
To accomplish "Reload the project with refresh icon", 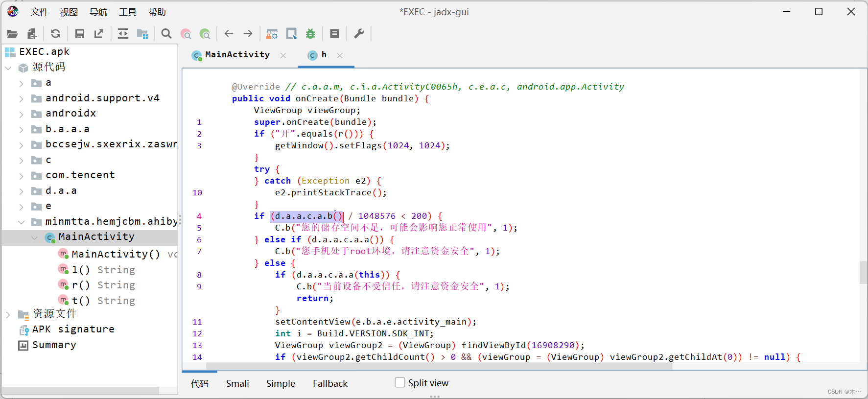I will point(56,34).
